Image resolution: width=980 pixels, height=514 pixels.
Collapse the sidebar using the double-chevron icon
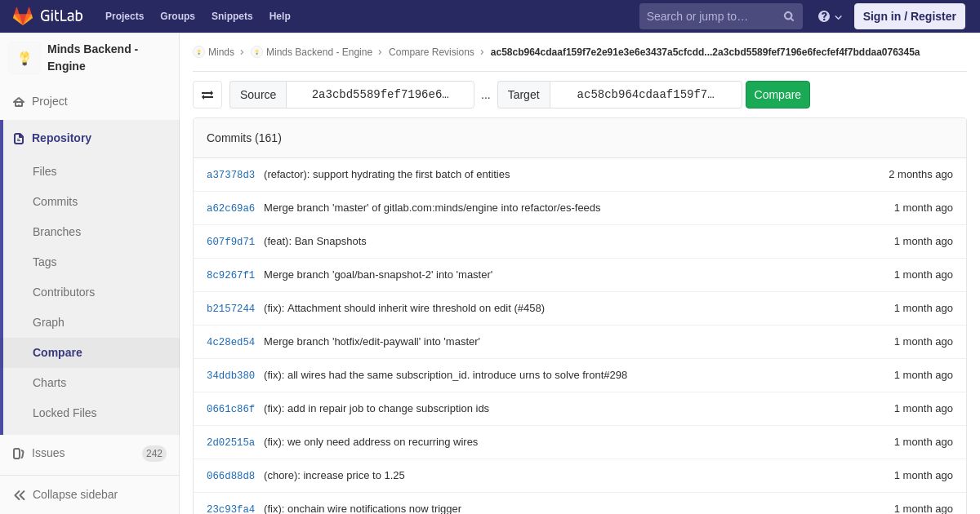point(20,495)
